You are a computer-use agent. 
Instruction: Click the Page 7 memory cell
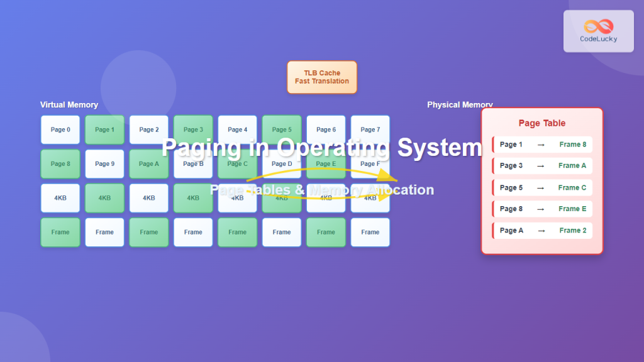pyautogui.click(x=370, y=129)
